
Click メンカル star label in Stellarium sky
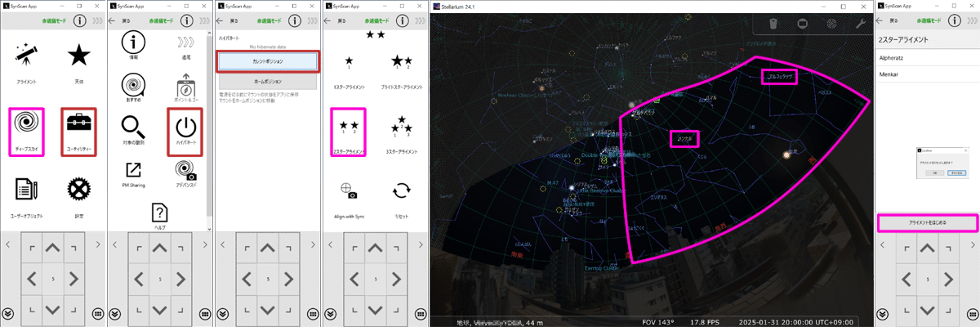[x=684, y=138]
